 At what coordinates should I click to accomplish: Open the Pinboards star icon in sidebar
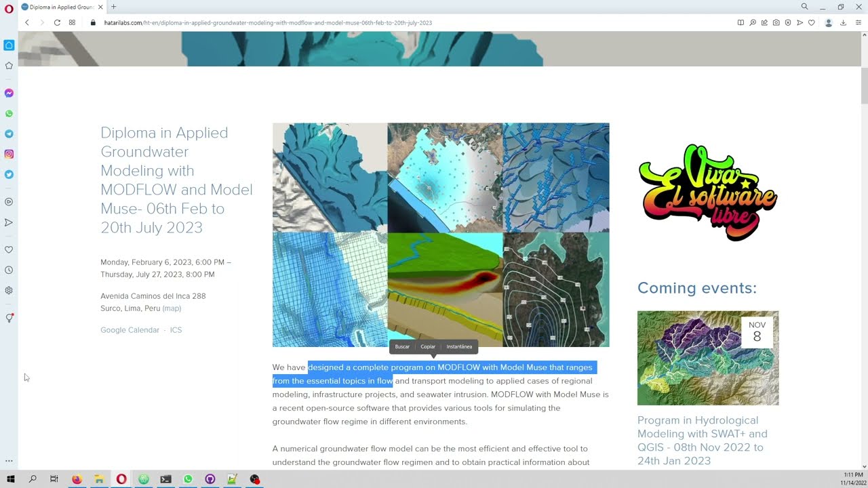click(9, 66)
